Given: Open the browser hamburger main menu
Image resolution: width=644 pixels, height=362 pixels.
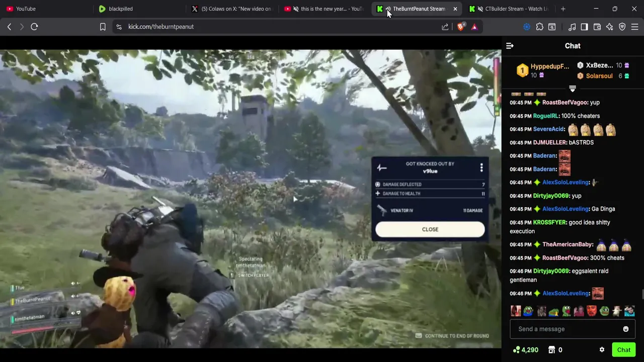Looking at the screenshot, I should coord(635,27).
